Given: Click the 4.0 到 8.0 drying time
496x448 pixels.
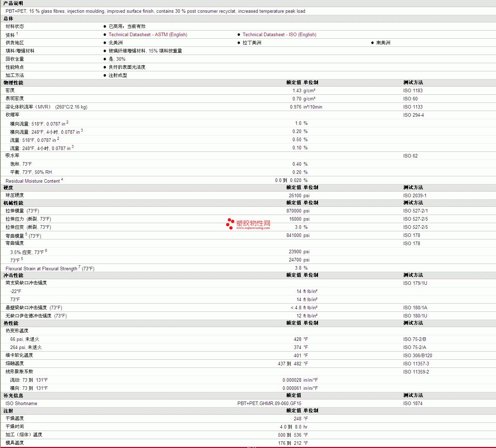Looking at the screenshot, I should coord(291,427).
